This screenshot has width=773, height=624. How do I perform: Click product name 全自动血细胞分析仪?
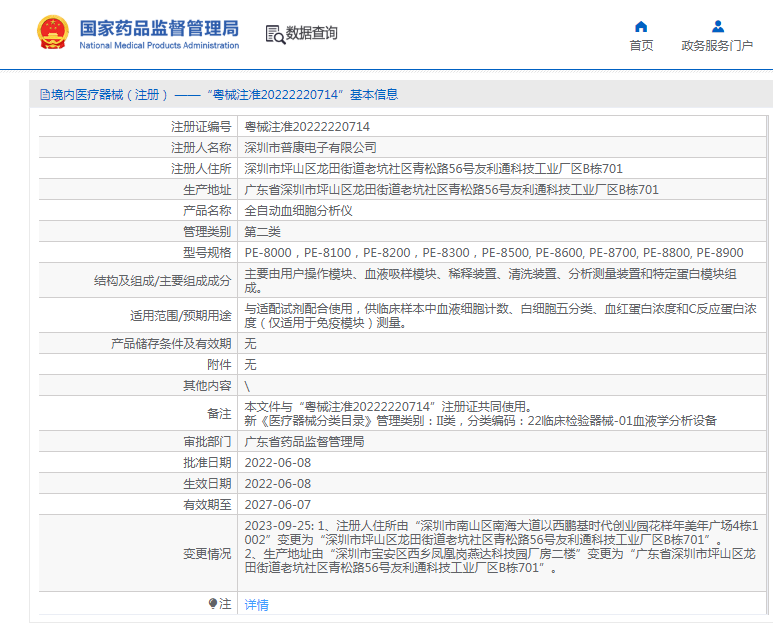[x=298, y=211]
